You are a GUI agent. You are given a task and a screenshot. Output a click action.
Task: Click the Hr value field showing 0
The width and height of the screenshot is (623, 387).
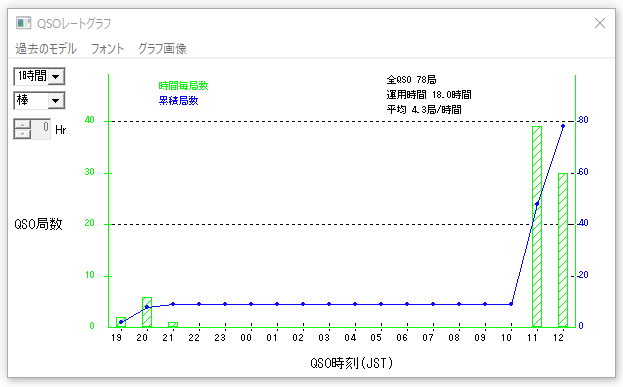point(41,129)
